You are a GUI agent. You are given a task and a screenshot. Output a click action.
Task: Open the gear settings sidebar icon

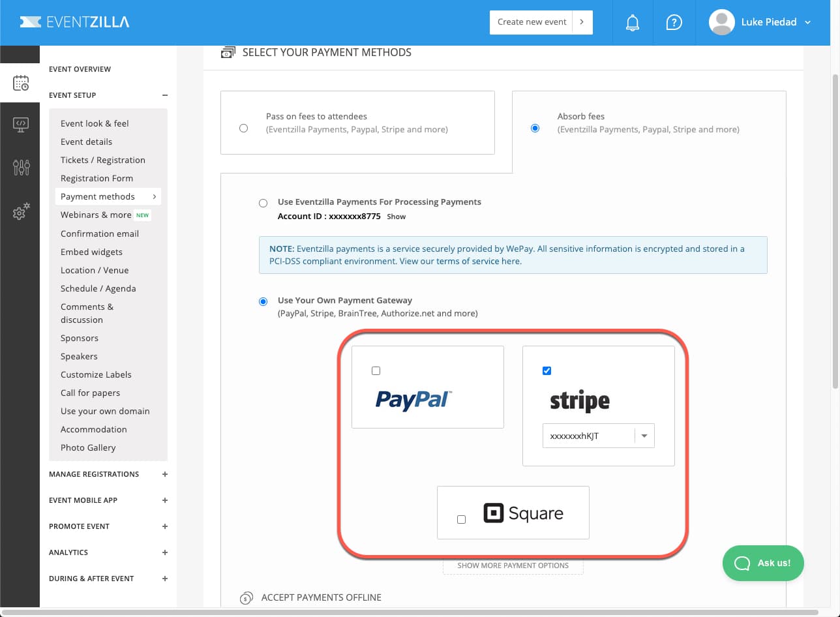click(21, 212)
